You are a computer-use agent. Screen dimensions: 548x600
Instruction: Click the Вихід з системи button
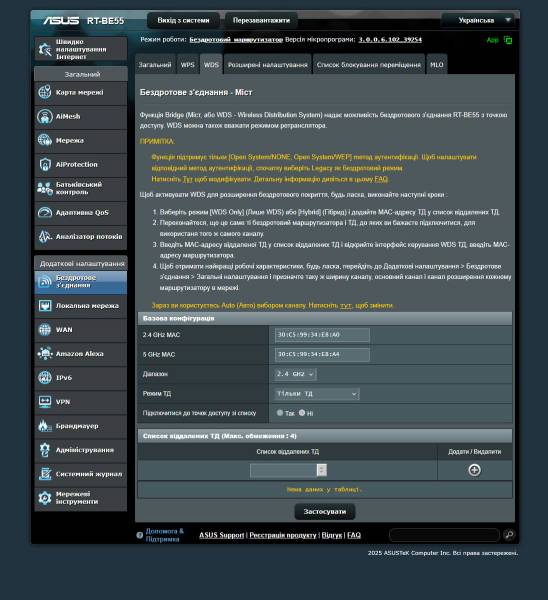pyautogui.click(x=183, y=20)
